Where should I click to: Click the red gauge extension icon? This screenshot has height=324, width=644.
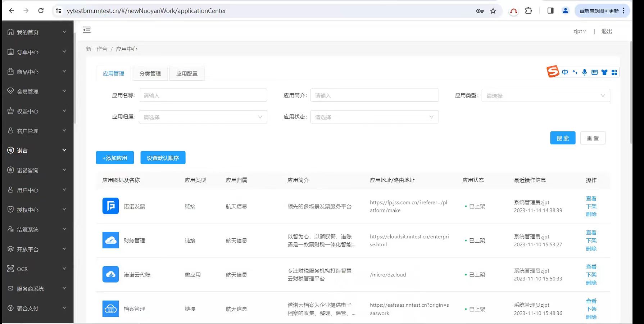coord(513,11)
